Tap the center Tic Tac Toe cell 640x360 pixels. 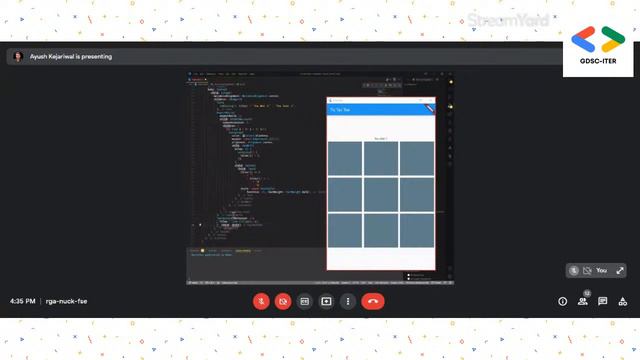pyautogui.click(x=381, y=194)
